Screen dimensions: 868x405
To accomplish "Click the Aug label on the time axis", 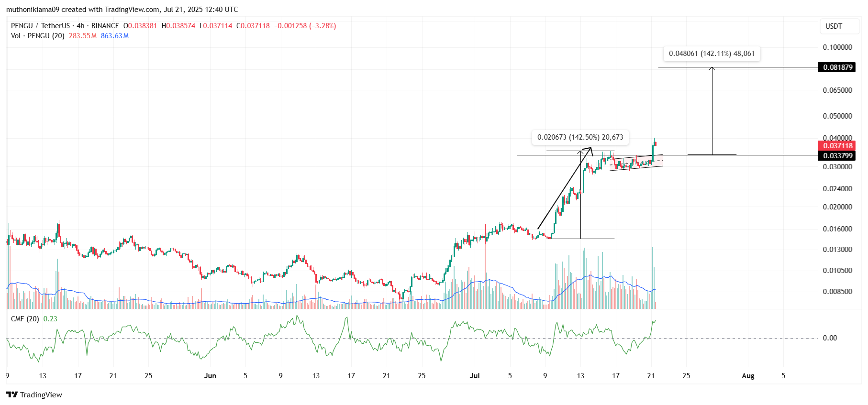I will click(748, 376).
